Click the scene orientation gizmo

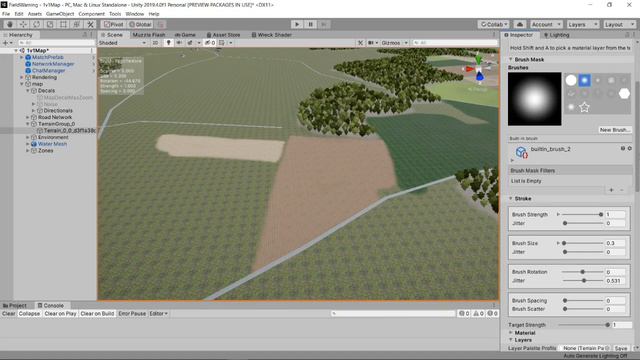click(478, 69)
